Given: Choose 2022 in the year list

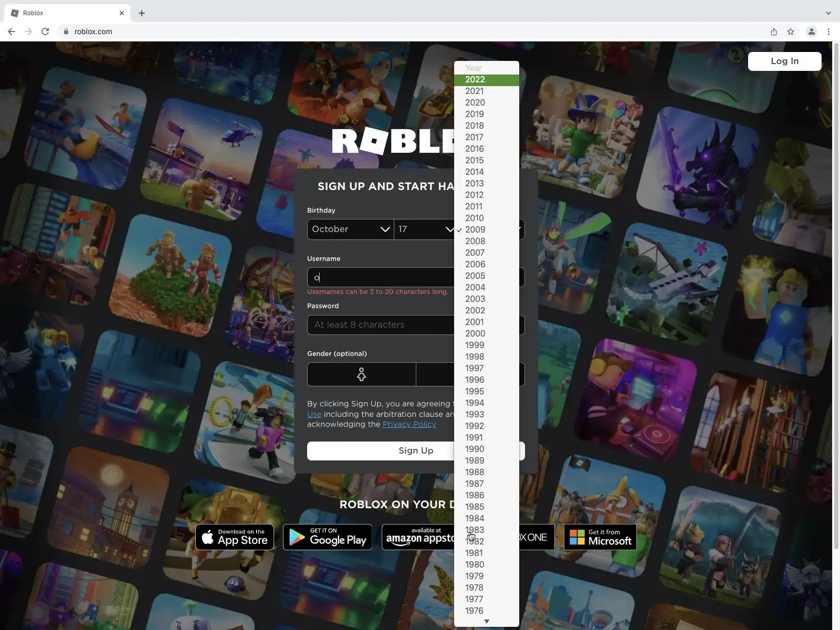Looking at the screenshot, I should click(x=487, y=80).
